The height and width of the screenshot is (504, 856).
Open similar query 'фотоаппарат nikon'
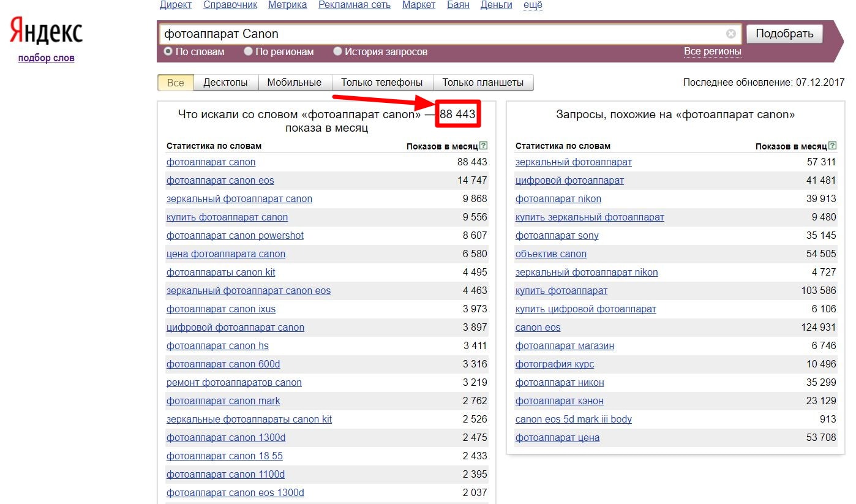point(558,199)
